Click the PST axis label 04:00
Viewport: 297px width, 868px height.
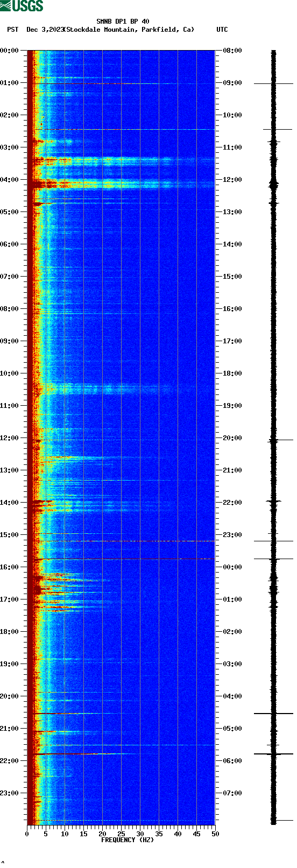coord(10,180)
